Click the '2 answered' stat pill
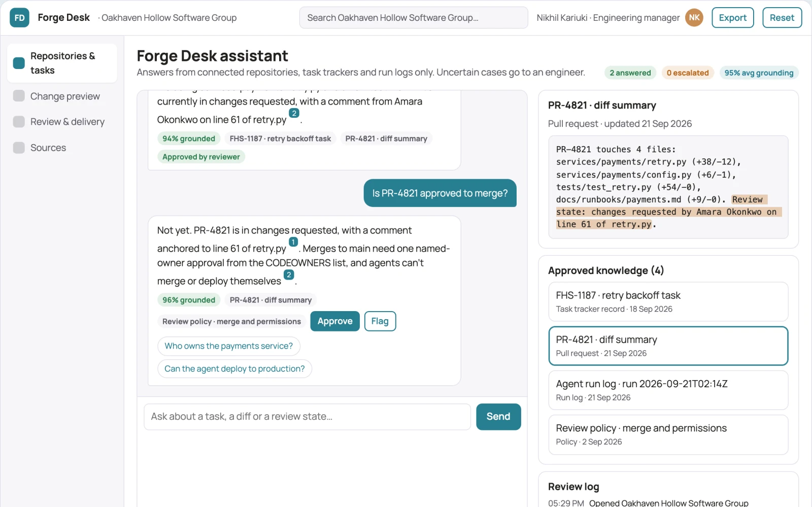 [x=630, y=73]
